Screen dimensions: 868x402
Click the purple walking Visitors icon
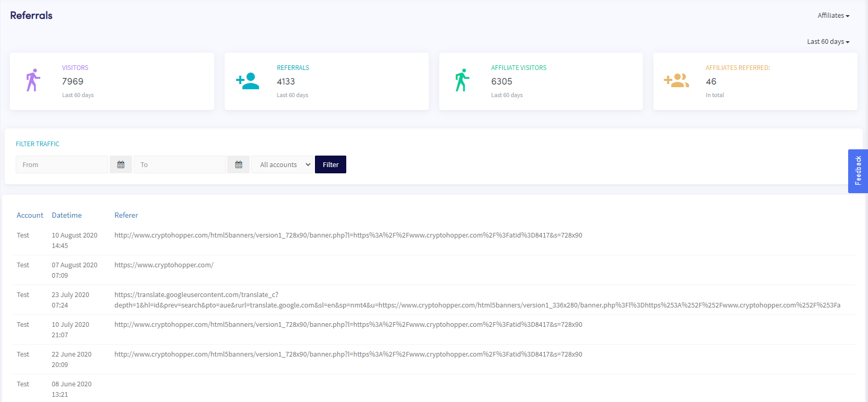(x=33, y=80)
